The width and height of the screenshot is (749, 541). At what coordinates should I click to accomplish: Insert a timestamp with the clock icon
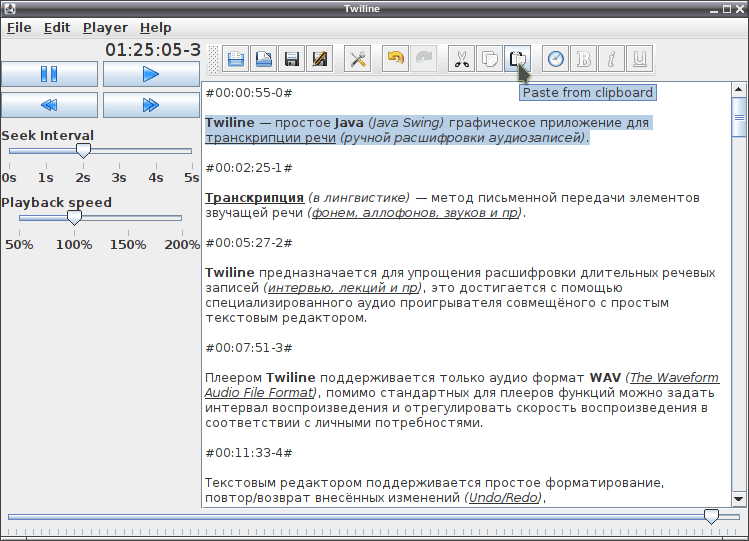(x=555, y=59)
